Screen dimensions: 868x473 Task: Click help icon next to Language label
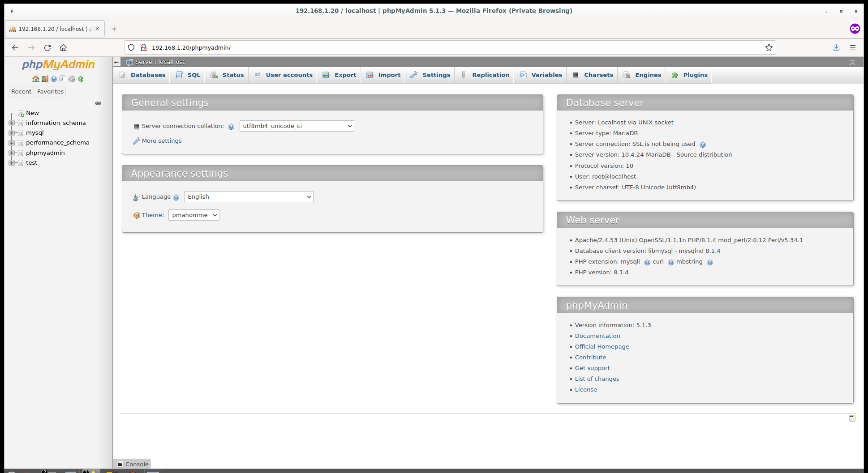pos(176,197)
